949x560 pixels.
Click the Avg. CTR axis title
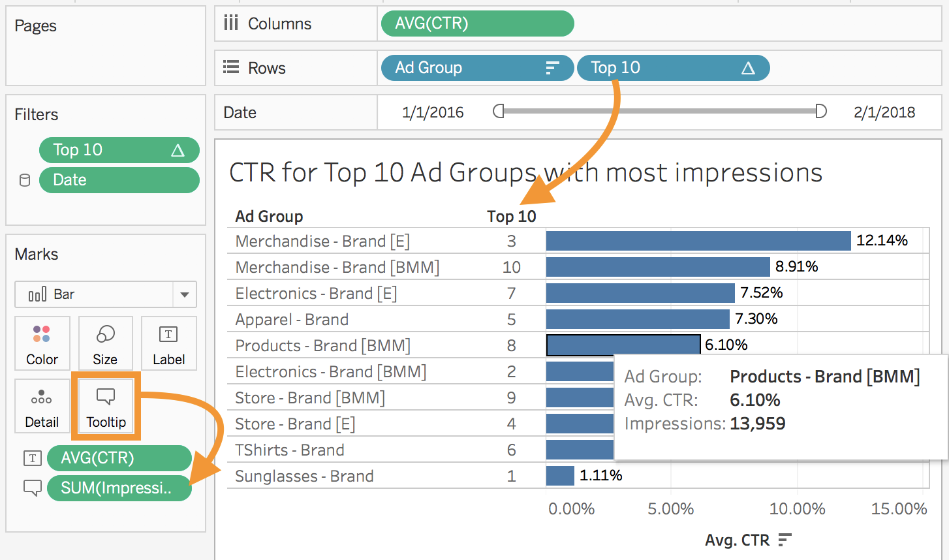click(738, 540)
